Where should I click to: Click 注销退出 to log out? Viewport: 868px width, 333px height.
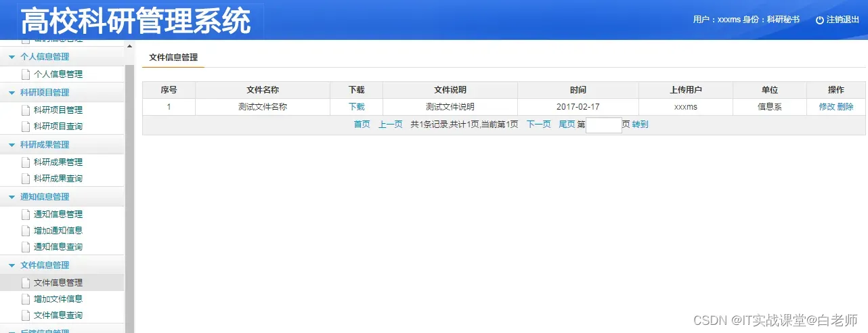point(842,20)
